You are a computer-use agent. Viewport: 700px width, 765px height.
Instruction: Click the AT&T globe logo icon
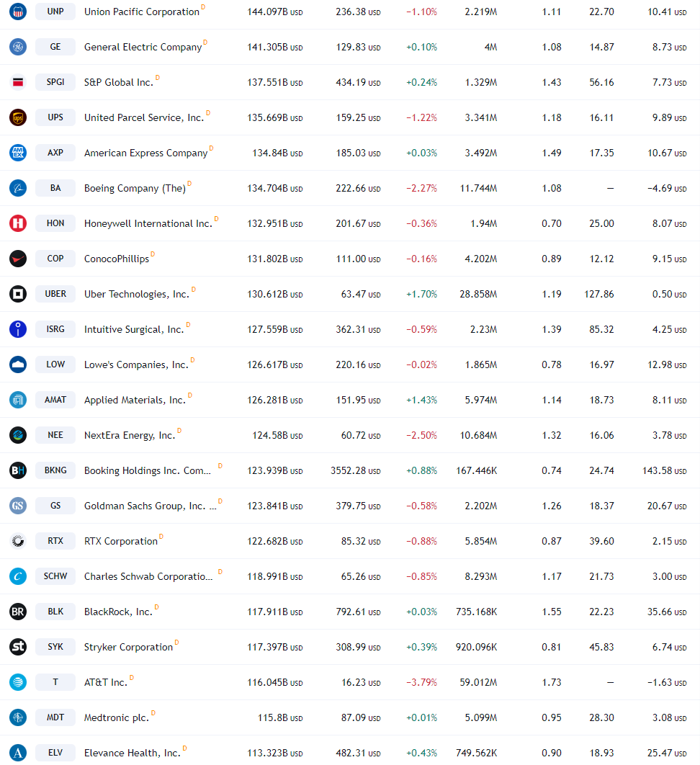[x=18, y=682]
